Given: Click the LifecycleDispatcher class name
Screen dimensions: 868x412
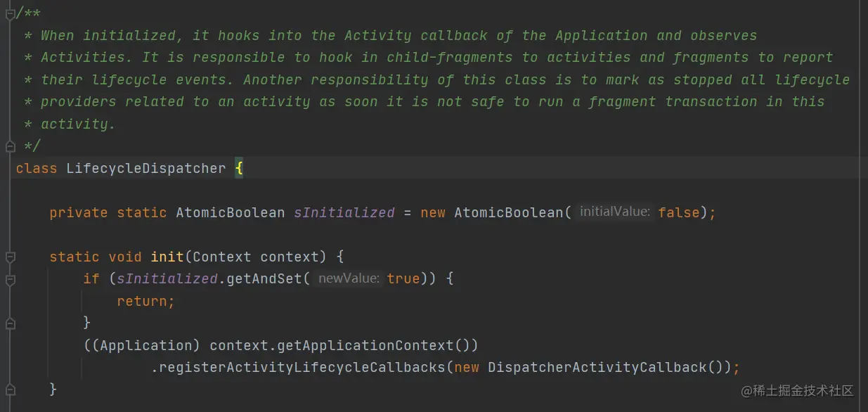Looking at the screenshot, I should point(146,169).
